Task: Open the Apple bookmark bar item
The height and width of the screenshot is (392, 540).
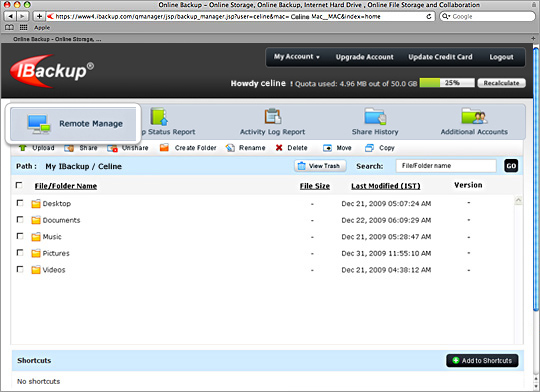Action: point(42,28)
